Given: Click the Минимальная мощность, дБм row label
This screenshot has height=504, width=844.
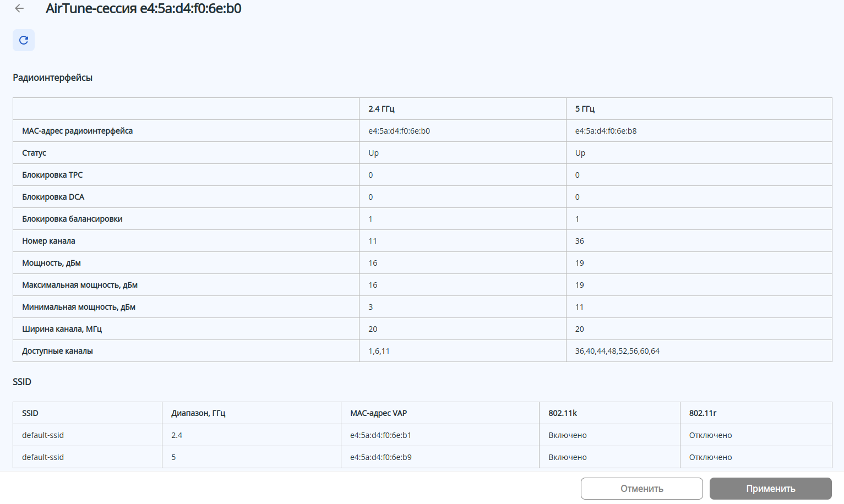Looking at the screenshot, I should pyautogui.click(x=79, y=307).
